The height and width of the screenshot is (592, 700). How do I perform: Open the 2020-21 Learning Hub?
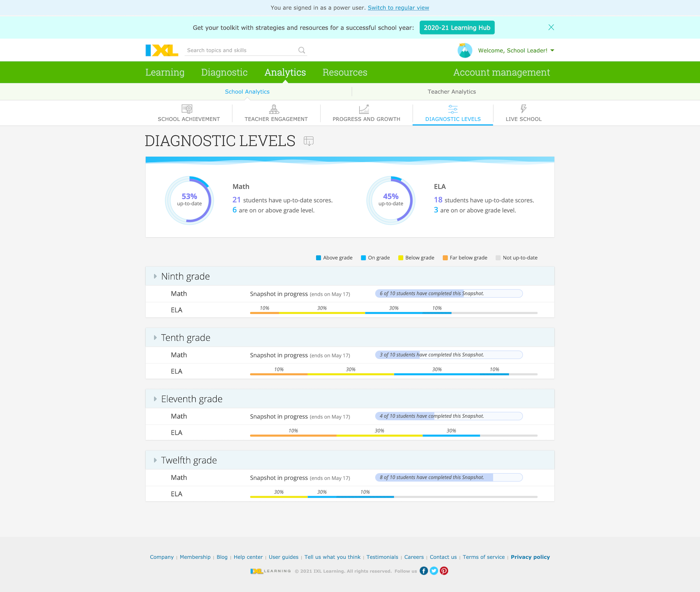[x=457, y=27]
